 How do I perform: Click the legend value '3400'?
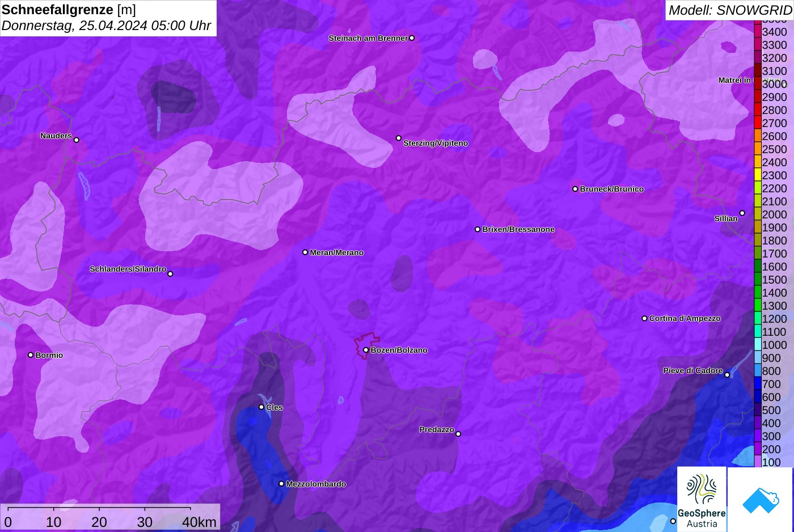pos(775,32)
